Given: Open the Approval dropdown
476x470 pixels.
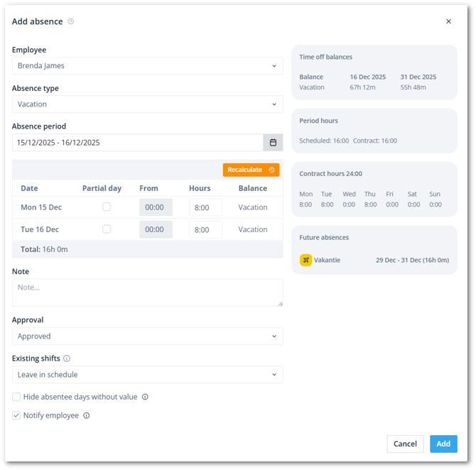Looking at the screenshot, I should pos(147,337).
